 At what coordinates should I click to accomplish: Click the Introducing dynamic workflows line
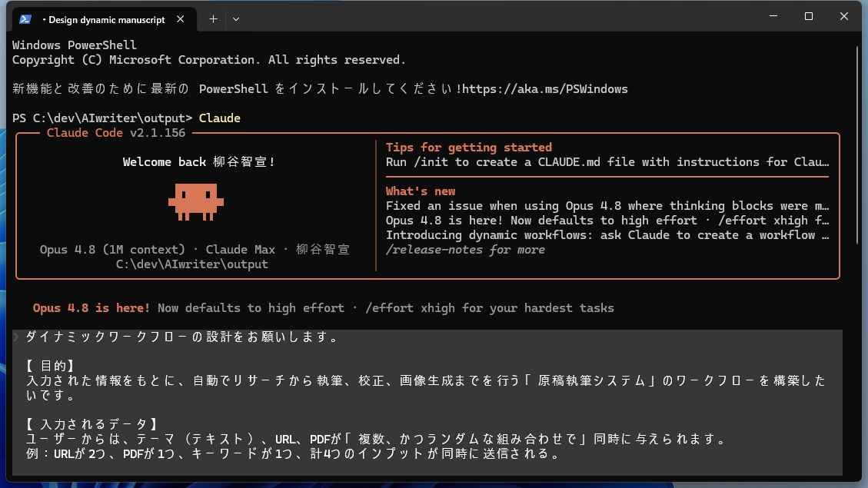(x=607, y=235)
